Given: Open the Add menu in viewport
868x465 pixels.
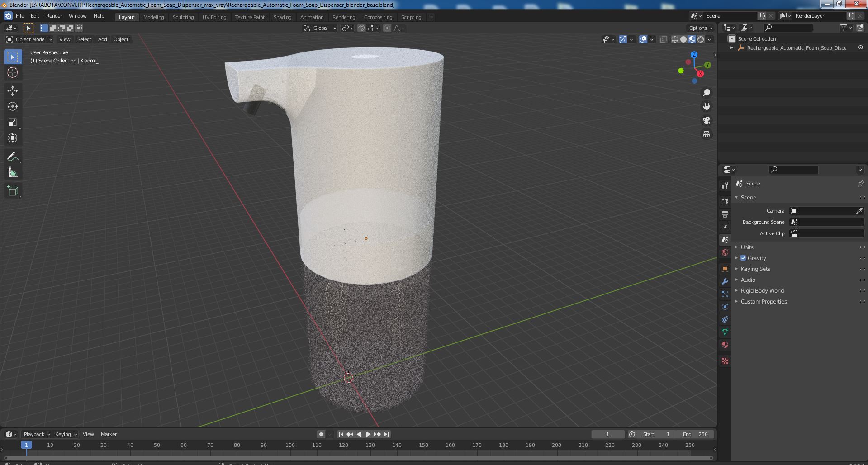Looking at the screenshot, I should [103, 39].
